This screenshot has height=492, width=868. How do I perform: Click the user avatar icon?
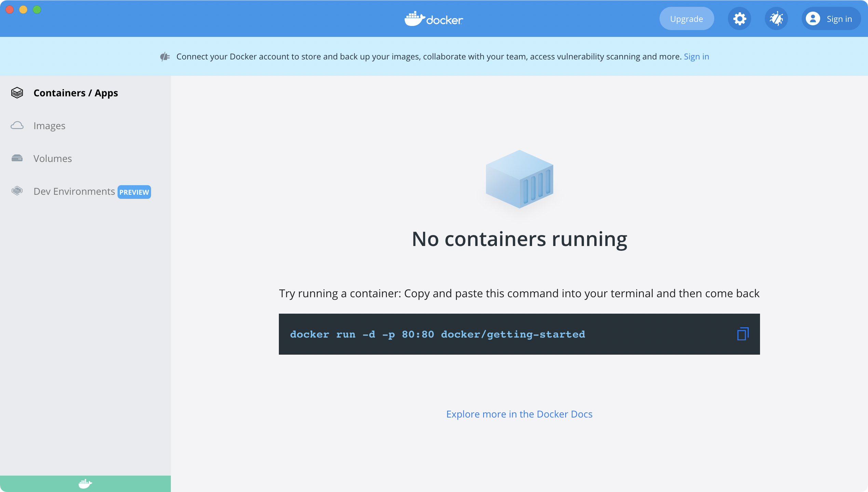pyautogui.click(x=813, y=19)
